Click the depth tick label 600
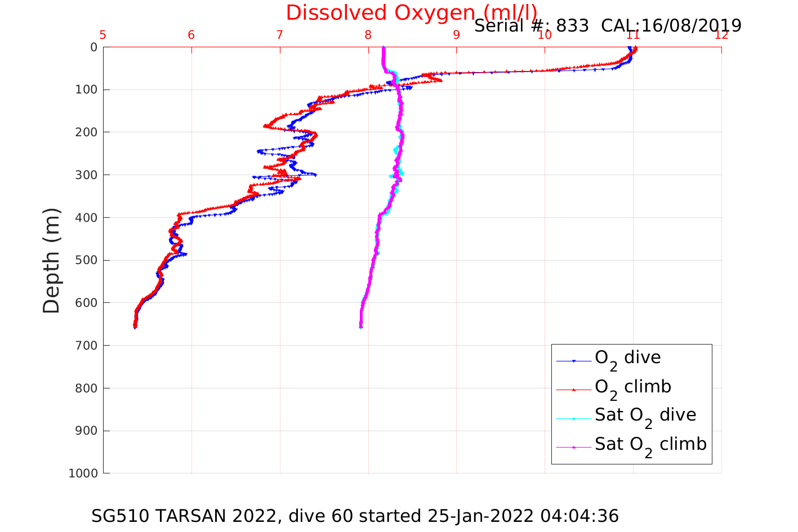This screenshot has width=798, height=532. coord(87,303)
